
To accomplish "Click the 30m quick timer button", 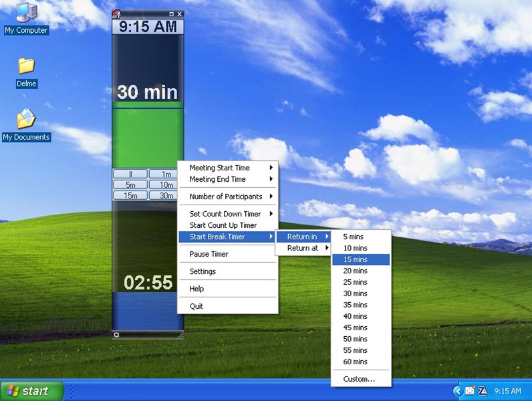I will click(x=164, y=195).
